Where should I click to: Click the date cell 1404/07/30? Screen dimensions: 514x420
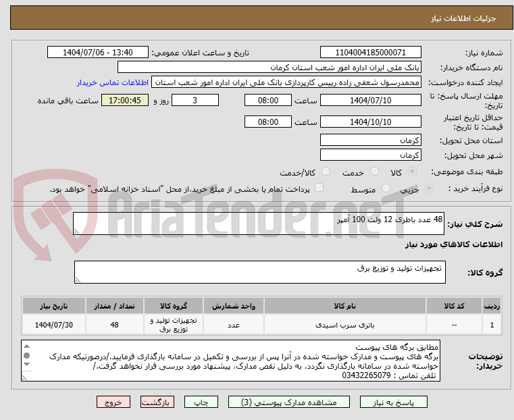coord(54,325)
